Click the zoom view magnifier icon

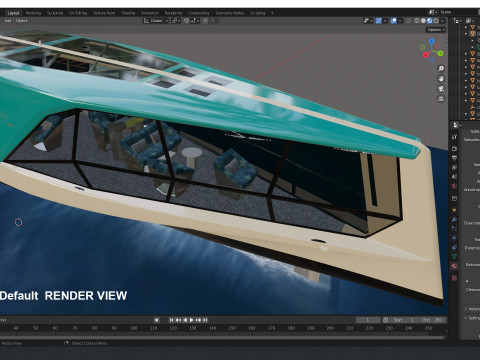point(441,69)
